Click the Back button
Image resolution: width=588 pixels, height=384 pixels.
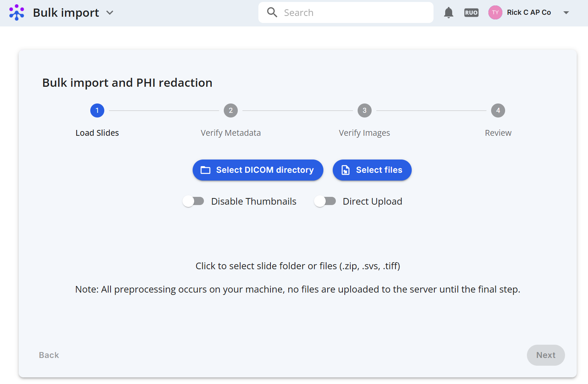click(x=49, y=355)
